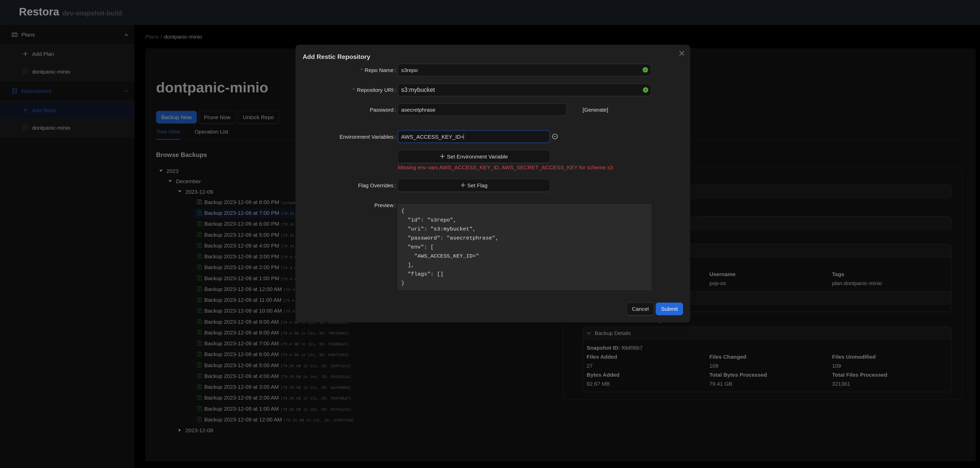Click the [Generate] password link
This screenshot has height=468, width=980.
595,110
